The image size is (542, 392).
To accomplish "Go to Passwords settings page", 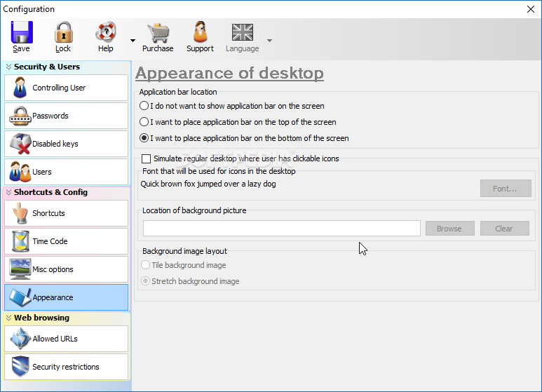I will click(67, 116).
